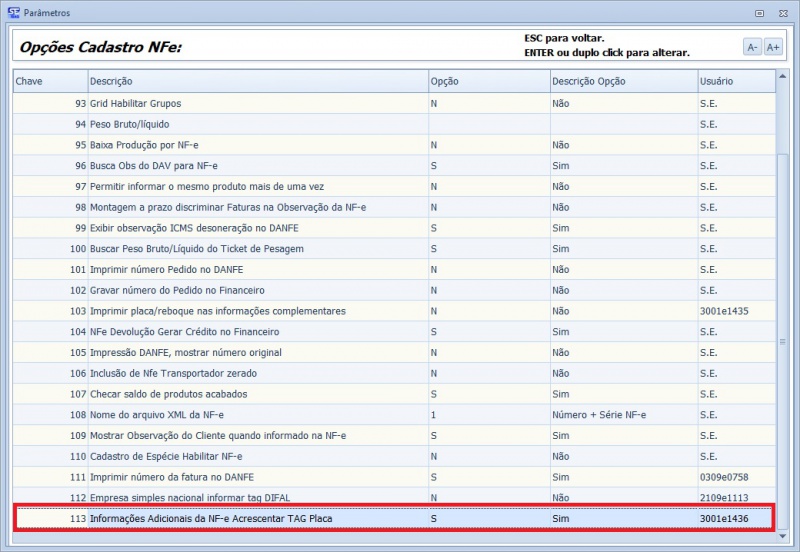This screenshot has width=800, height=552.
Task: Select row 108 Nome do arquivo XML
Action: (x=258, y=415)
